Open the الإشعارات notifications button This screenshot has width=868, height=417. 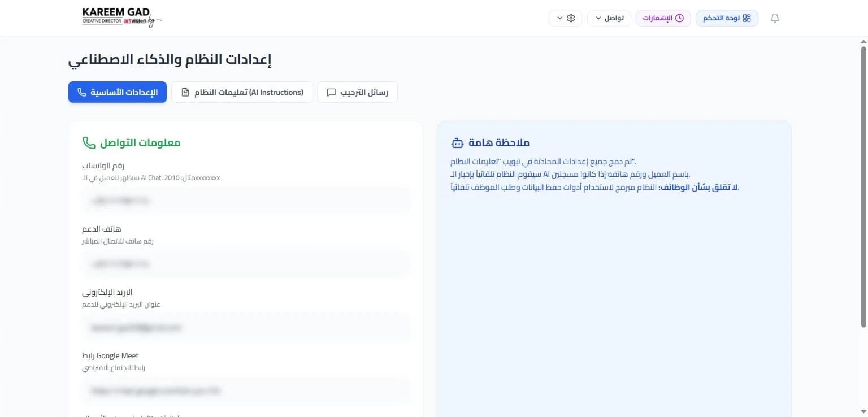coord(663,18)
